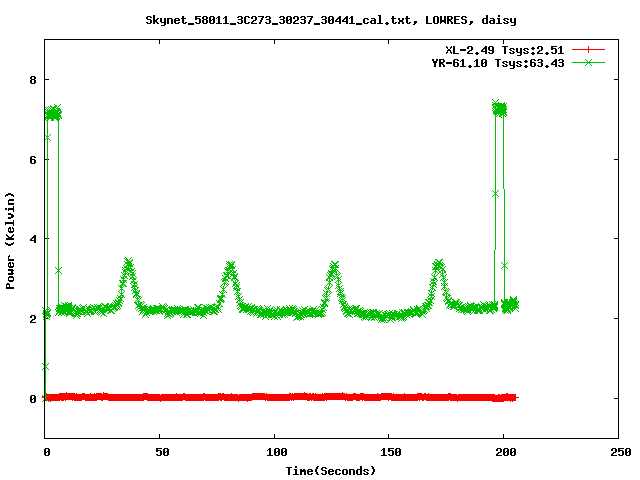Click x-axis tick label 200
640x480 pixels.
click(506, 452)
